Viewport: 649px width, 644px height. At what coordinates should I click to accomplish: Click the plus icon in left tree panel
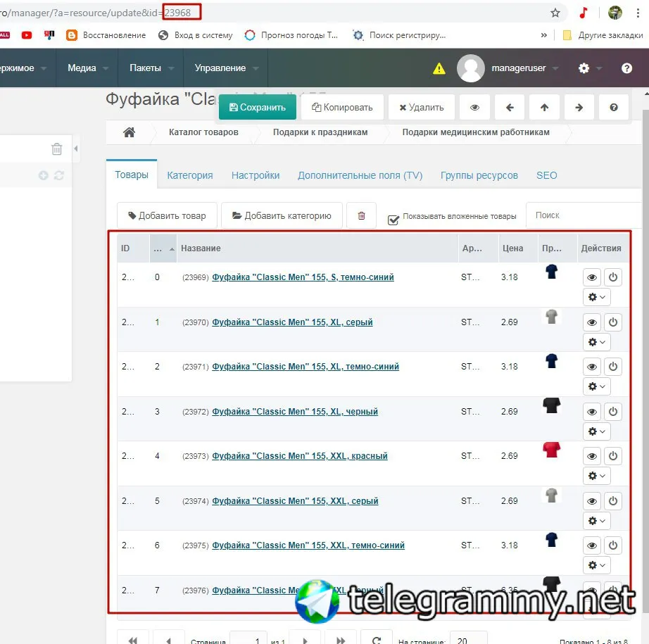[x=44, y=175]
